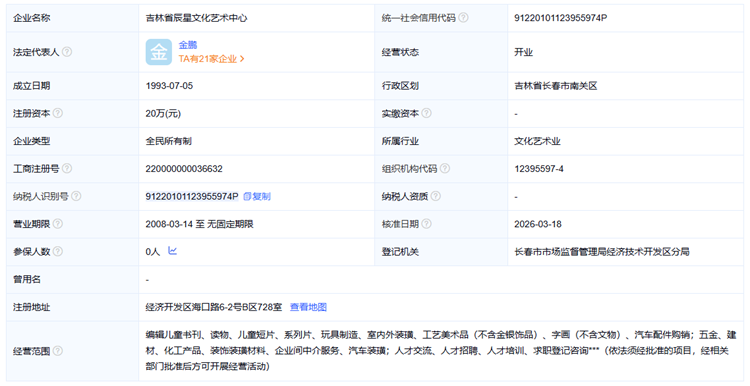
Task: Open 查看地图 link for registered address
Action: click(x=309, y=307)
